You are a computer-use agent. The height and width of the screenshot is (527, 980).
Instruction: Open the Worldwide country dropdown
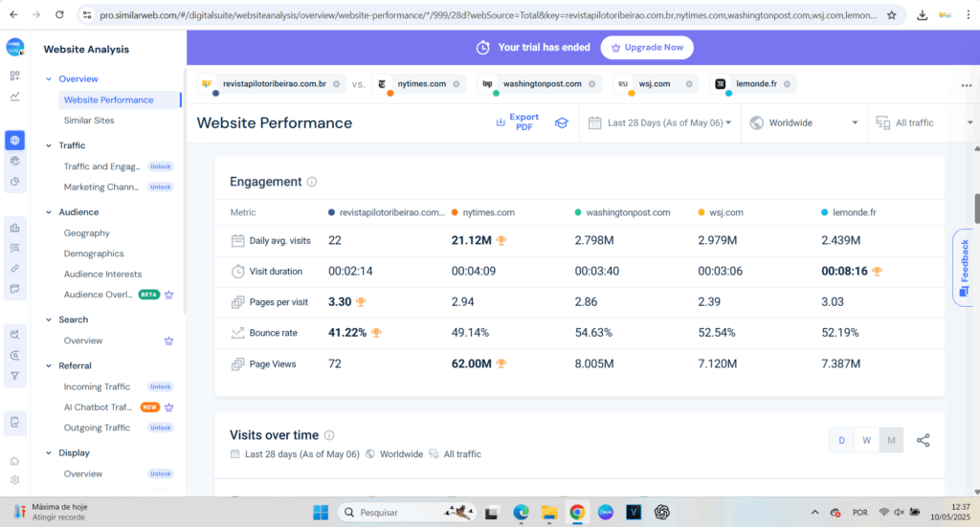tap(804, 122)
